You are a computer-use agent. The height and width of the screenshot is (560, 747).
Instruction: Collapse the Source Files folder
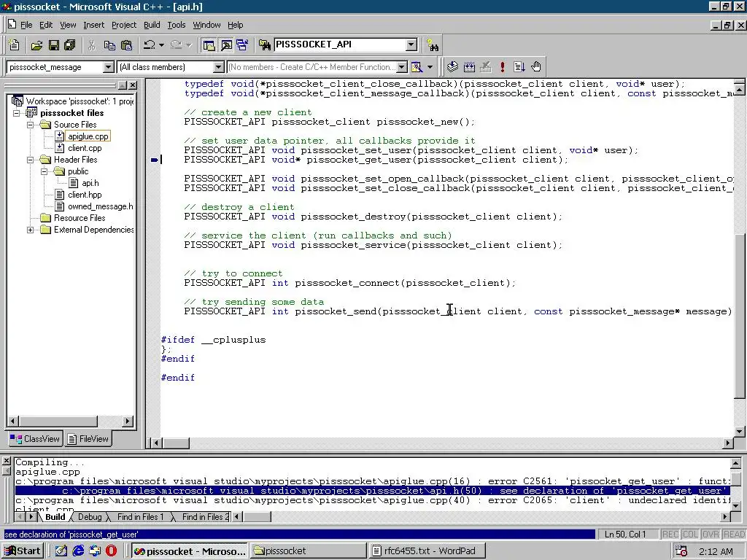pos(30,125)
